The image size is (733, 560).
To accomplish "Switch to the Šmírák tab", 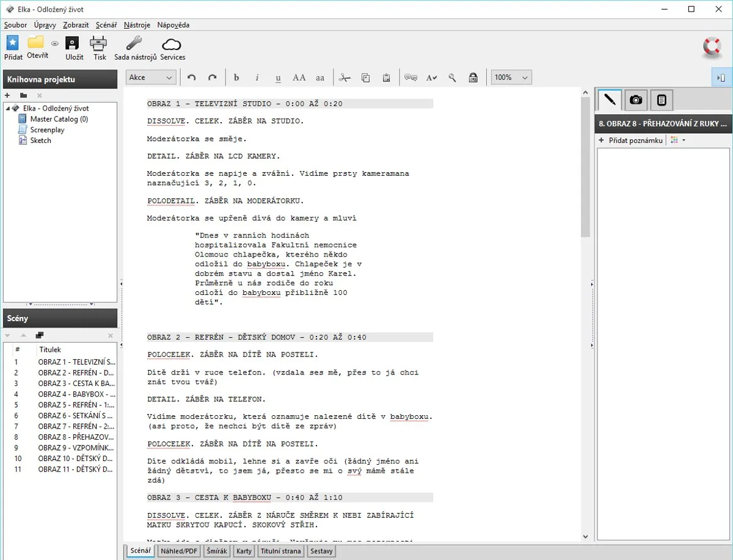I will pyautogui.click(x=217, y=551).
